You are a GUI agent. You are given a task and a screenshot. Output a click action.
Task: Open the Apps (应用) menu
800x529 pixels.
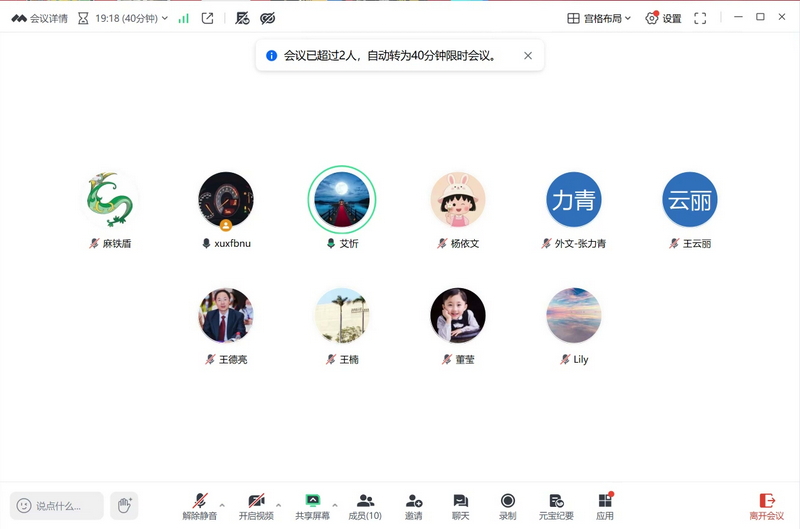(605, 506)
